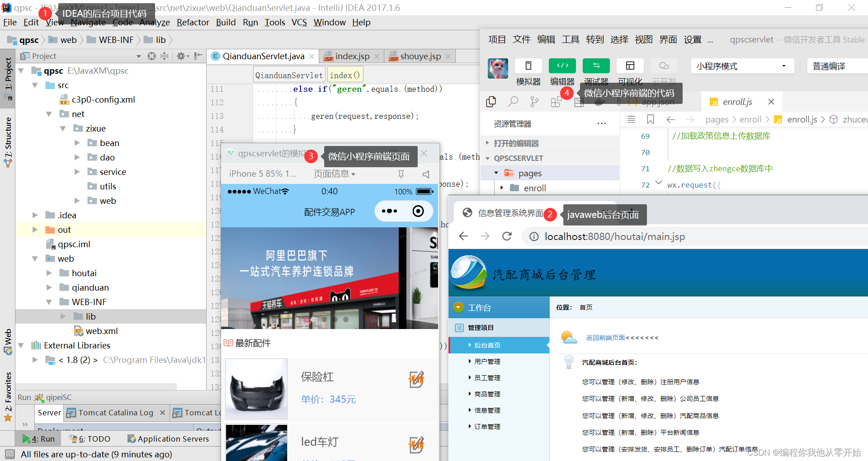Collapse the src folder in project tree
The image size is (868, 461).
pos(35,85)
